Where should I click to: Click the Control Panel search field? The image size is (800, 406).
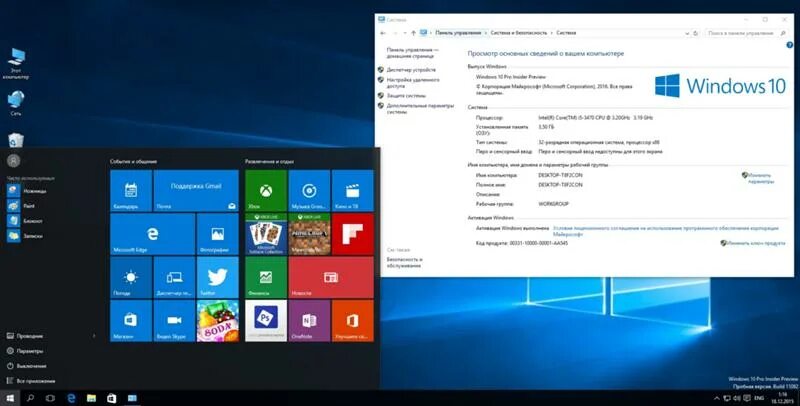746,33
